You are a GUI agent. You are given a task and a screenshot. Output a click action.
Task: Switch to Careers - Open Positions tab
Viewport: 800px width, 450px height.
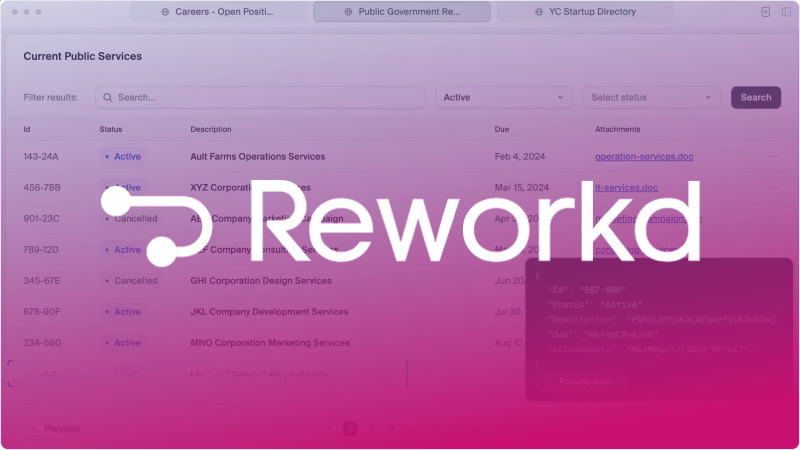click(x=218, y=12)
